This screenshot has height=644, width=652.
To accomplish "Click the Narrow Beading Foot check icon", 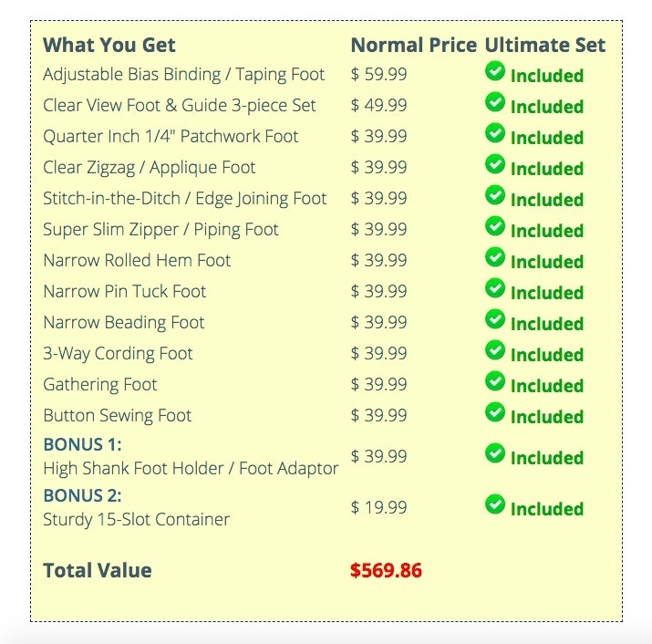I will click(x=495, y=319).
